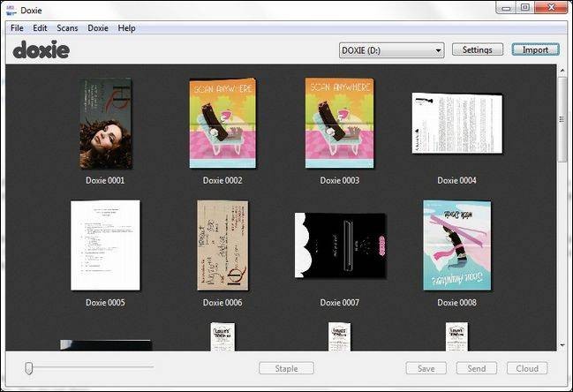Click the doxie logo
The image size is (573, 392).
41,49
